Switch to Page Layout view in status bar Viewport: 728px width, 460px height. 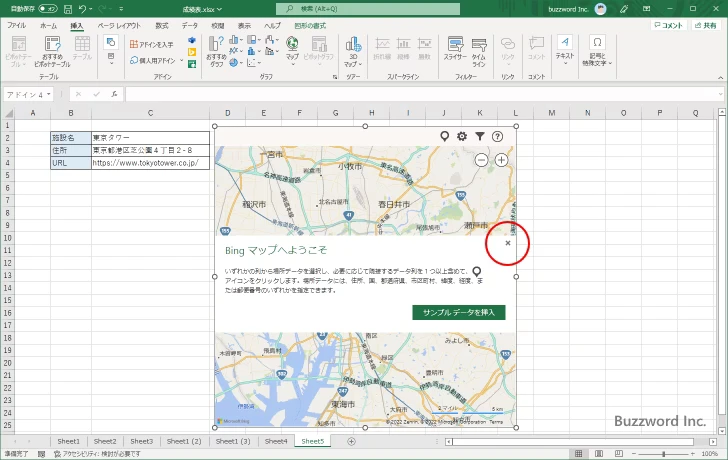point(599,454)
